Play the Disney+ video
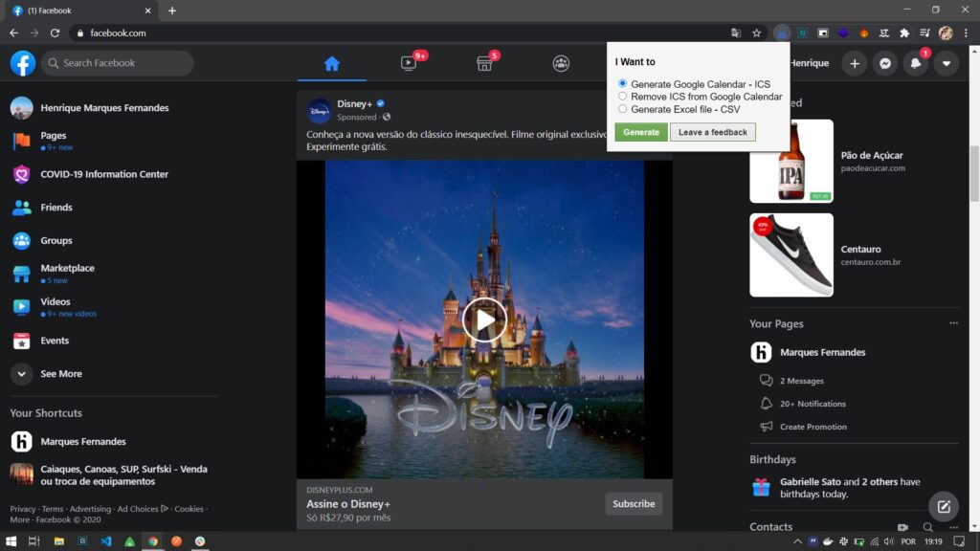 pyautogui.click(x=484, y=320)
